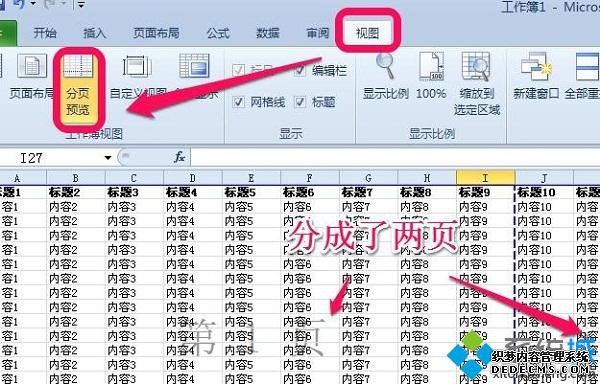The width and height of the screenshot is (600, 384).
Task: Set zoom to 100%
Action: (x=431, y=76)
